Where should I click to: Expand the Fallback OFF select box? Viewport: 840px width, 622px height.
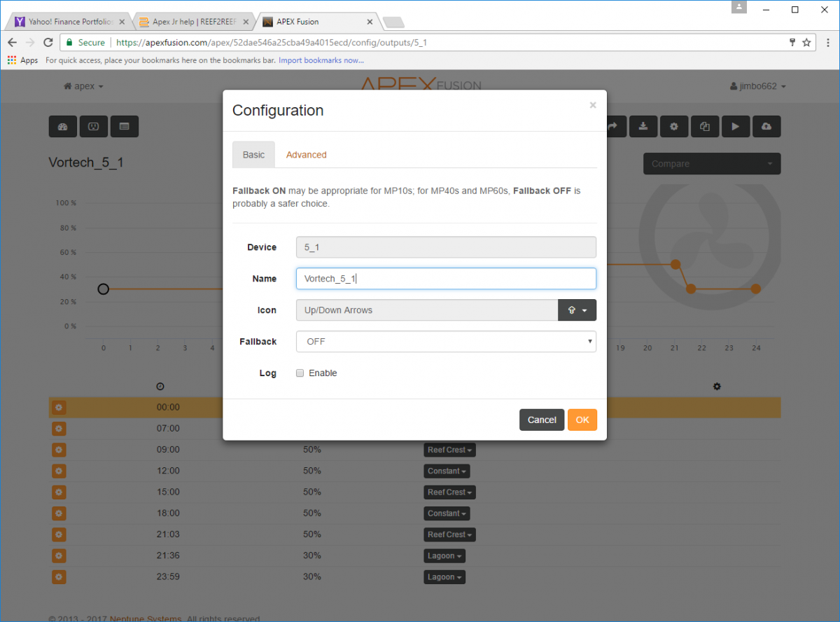[x=446, y=342]
